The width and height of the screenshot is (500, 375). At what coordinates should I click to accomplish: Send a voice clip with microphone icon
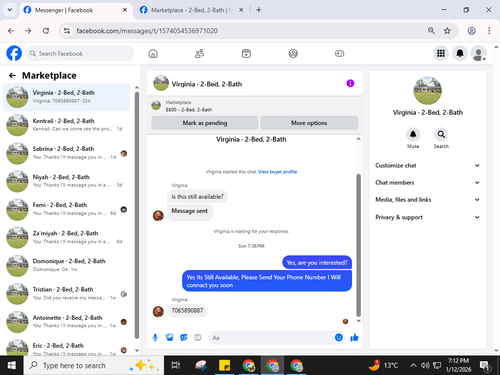point(155,338)
